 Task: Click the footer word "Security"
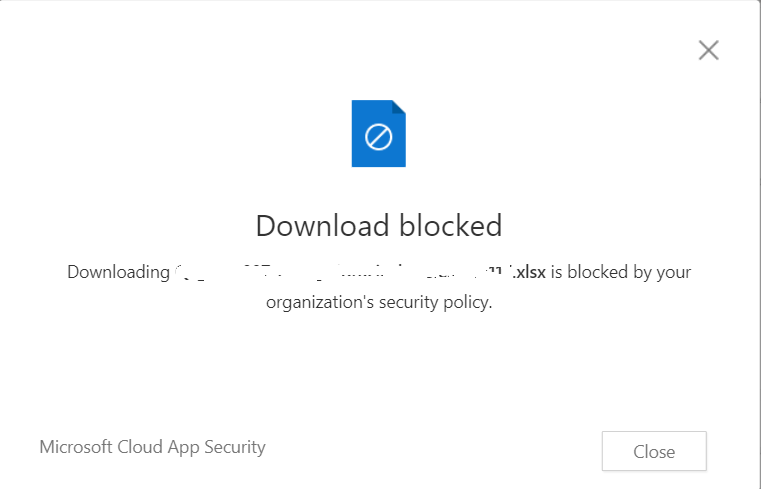pyautogui.click(x=236, y=447)
